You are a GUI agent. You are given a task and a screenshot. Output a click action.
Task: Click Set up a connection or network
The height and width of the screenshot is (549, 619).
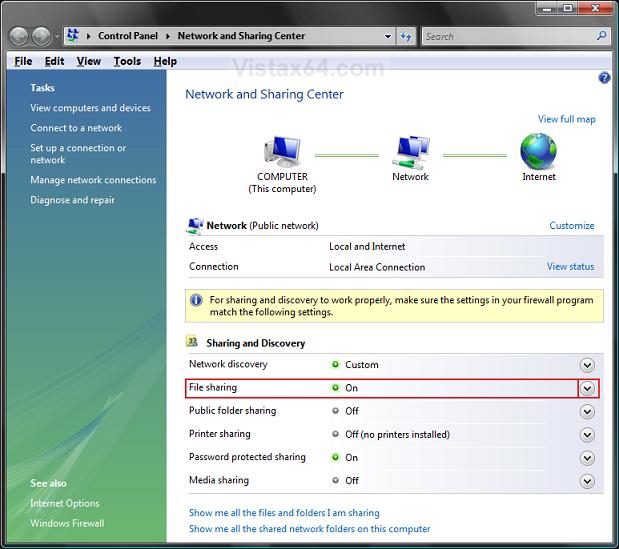click(x=78, y=154)
